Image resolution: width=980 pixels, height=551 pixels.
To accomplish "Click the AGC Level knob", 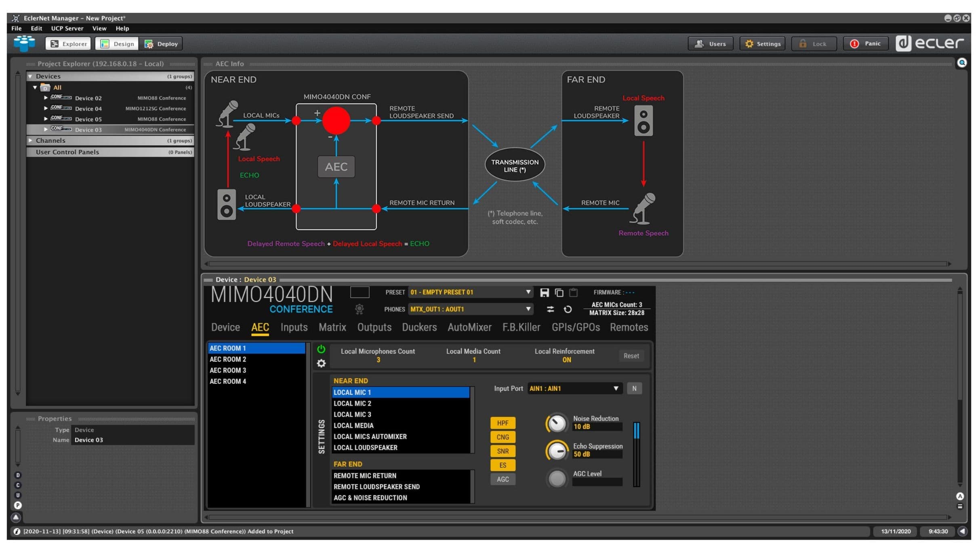I will pyautogui.click(x=557, y=479).
